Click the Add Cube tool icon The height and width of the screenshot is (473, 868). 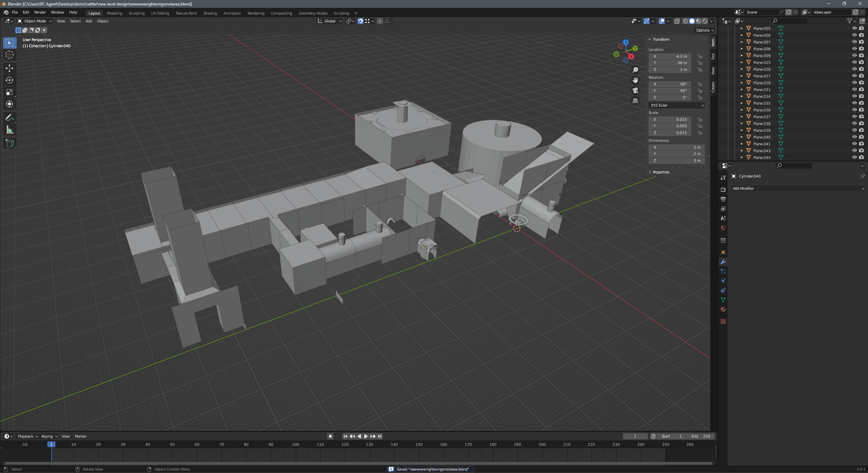9,143
